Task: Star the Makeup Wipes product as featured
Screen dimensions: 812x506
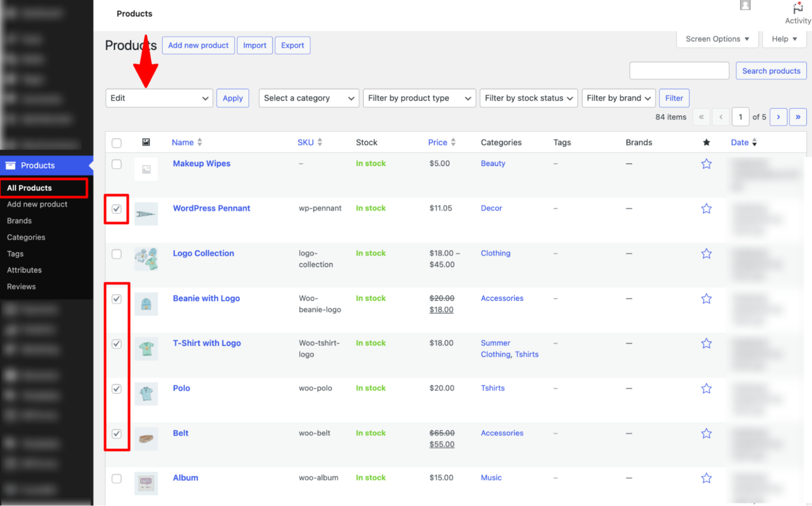Action: [706, 163]
